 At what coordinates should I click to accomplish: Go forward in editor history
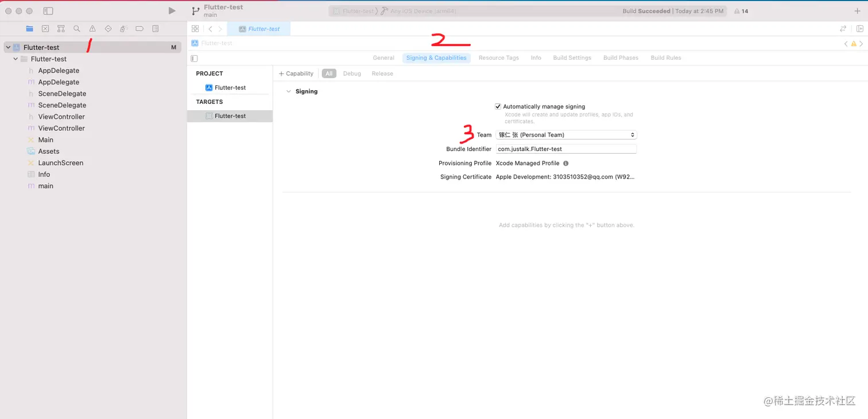tap(220, 29)
